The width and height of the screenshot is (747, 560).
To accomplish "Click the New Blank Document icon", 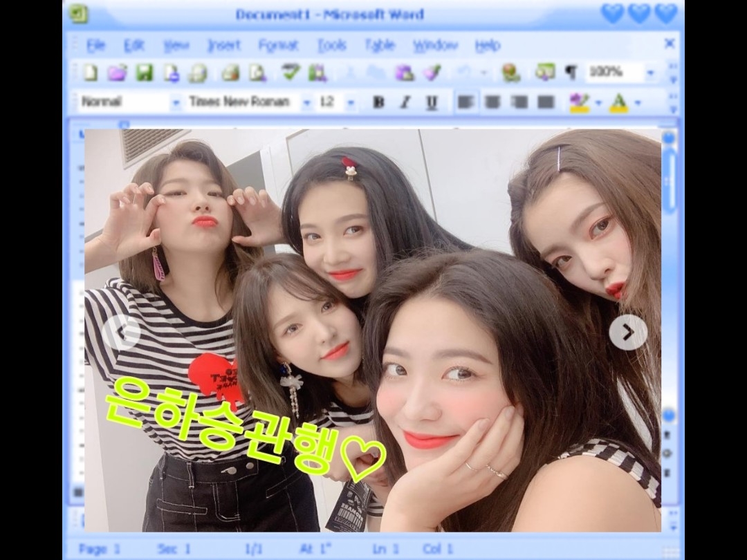I will click(91, 73).
